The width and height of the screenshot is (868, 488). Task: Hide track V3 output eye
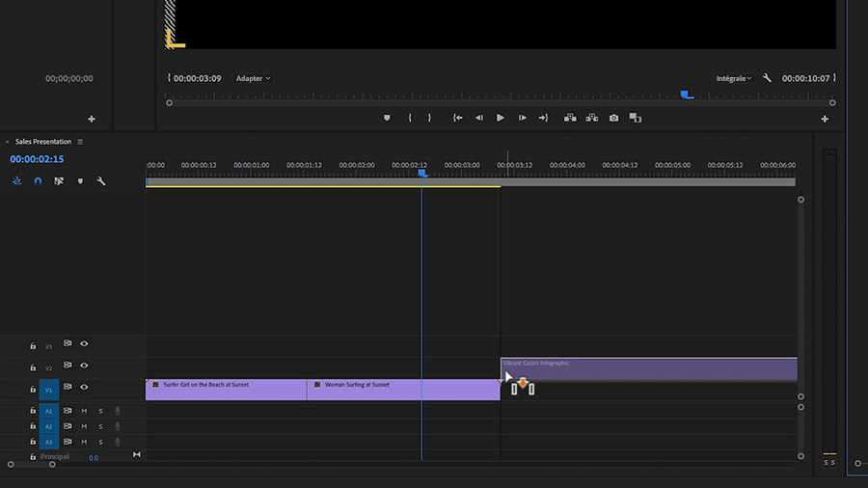tap(84, 343)
